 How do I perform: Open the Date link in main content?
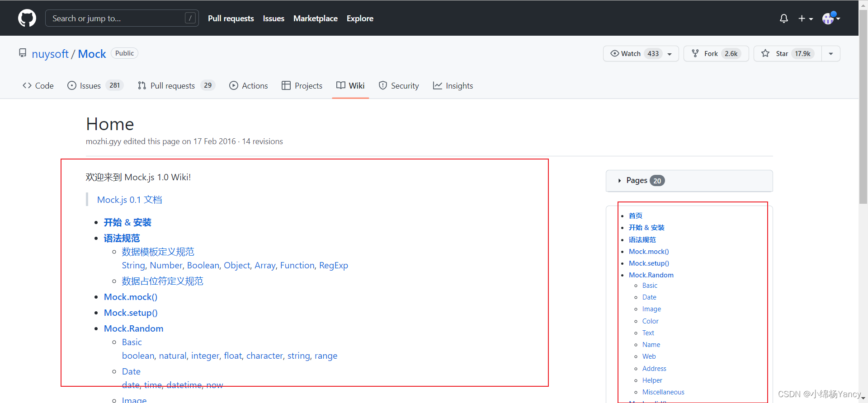(x=131, y=371)
